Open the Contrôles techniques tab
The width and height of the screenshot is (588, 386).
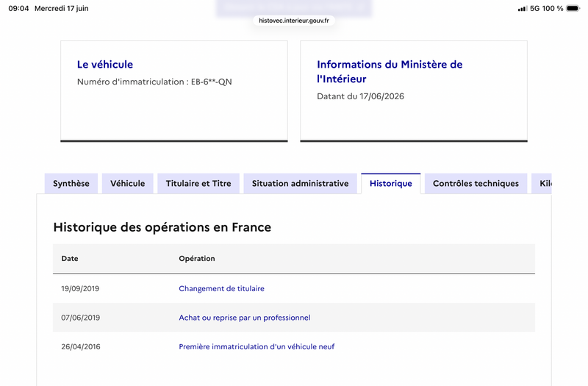(x=476, y=183)
